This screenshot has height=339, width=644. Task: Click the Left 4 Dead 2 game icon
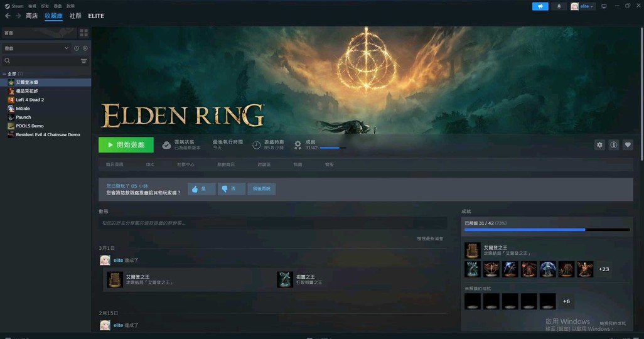tap(11, 100)
